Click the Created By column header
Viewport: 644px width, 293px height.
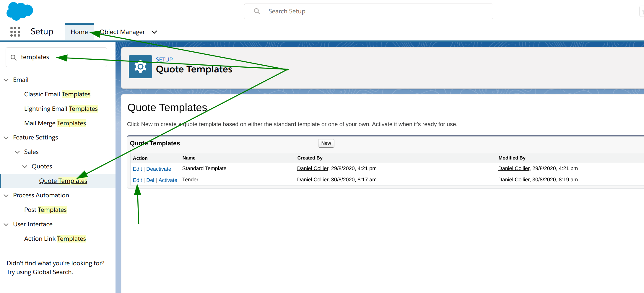click(x=310, y=158)
